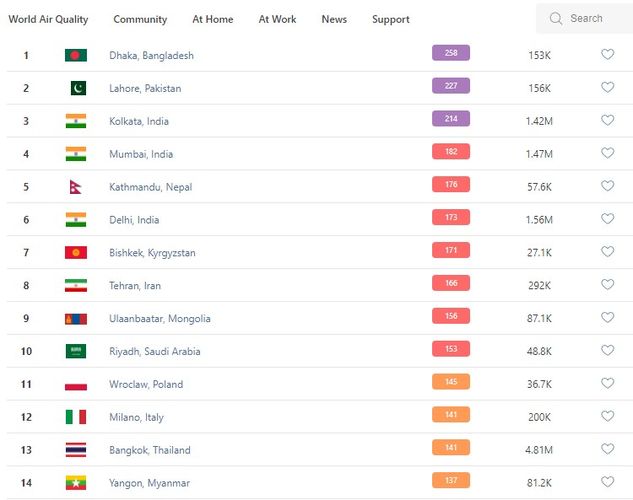This screenshot has width=633, height=500.
Task: Click the Mongolia flag beside Ulaanbaatar
Action: 76,318
